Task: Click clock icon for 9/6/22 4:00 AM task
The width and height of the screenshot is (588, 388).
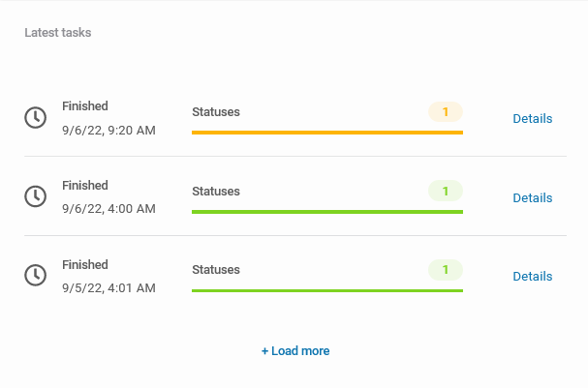Action: [35, 196]
